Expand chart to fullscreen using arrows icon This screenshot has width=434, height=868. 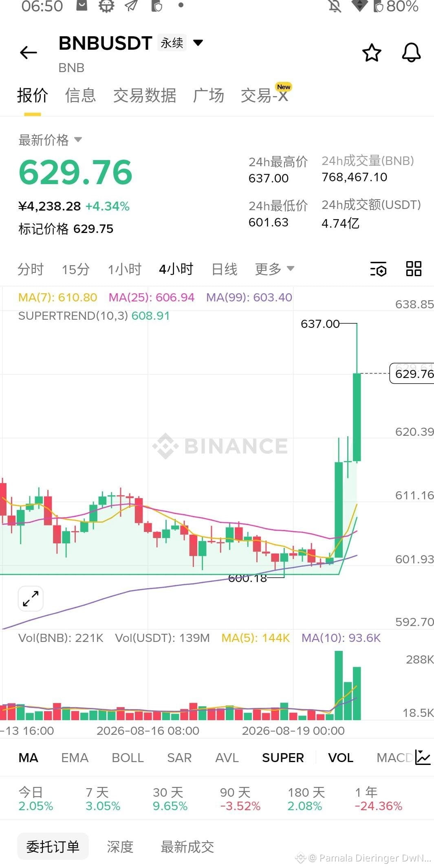31,599
